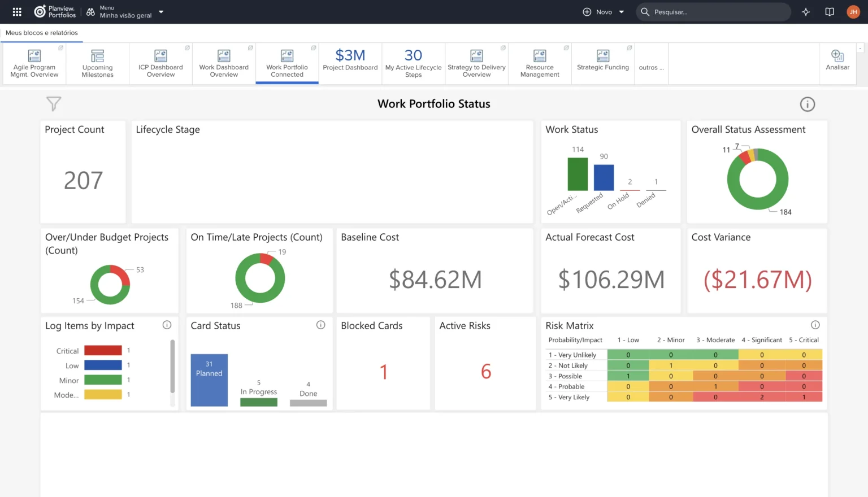Show the Work Portfolio Status info icon
This screenshot has height=497, width=868.
808,104
